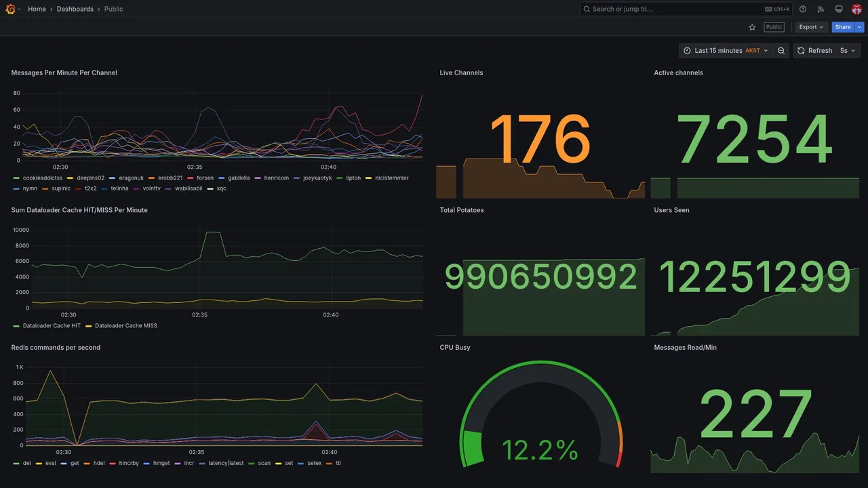Click the 7254 active channels value

click(x=755, y=140)
